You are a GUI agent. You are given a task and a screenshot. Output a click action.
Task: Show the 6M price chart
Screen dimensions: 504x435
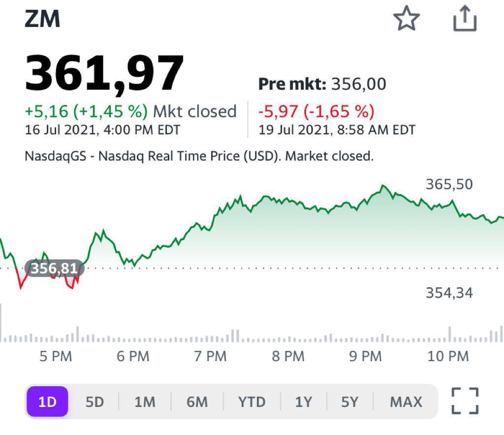pos(197,402)
